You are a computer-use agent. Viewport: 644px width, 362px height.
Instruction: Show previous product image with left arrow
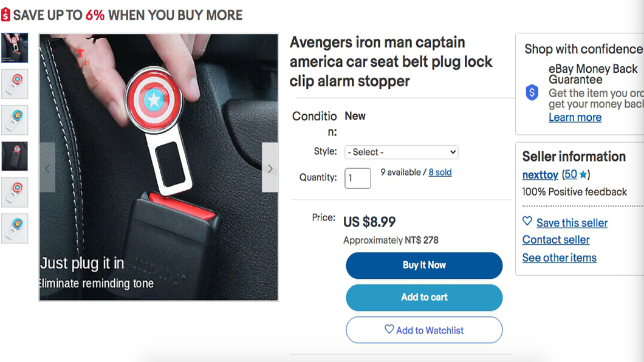tap(47, 168)
